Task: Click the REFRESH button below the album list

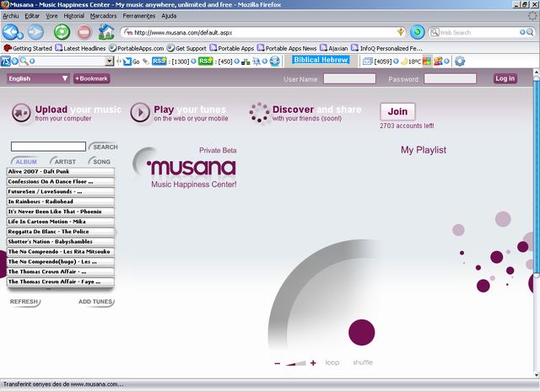Action: click(x=24, y=302)
